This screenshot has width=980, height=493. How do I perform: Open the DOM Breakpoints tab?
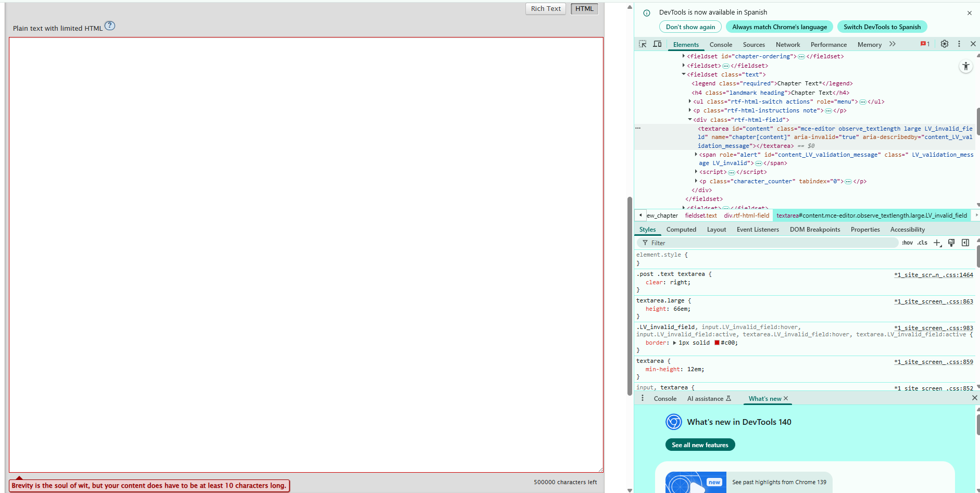(x=815, y=230)
